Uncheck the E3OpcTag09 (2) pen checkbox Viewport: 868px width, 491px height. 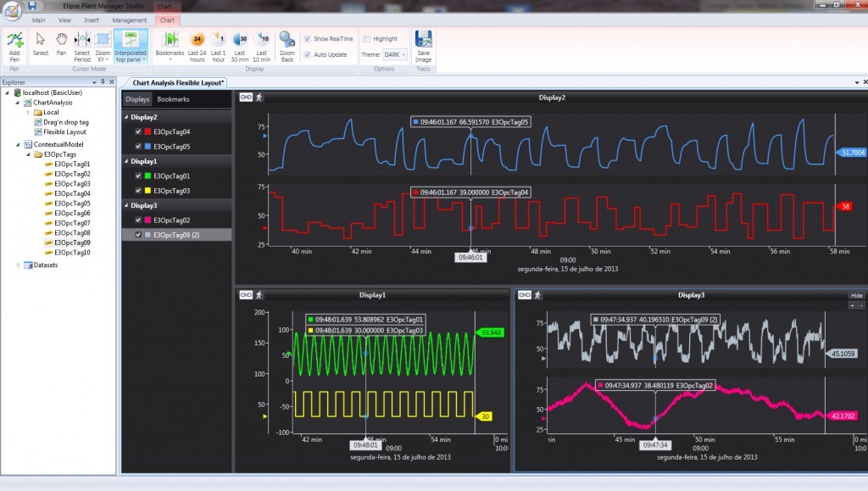coord(138,235)
